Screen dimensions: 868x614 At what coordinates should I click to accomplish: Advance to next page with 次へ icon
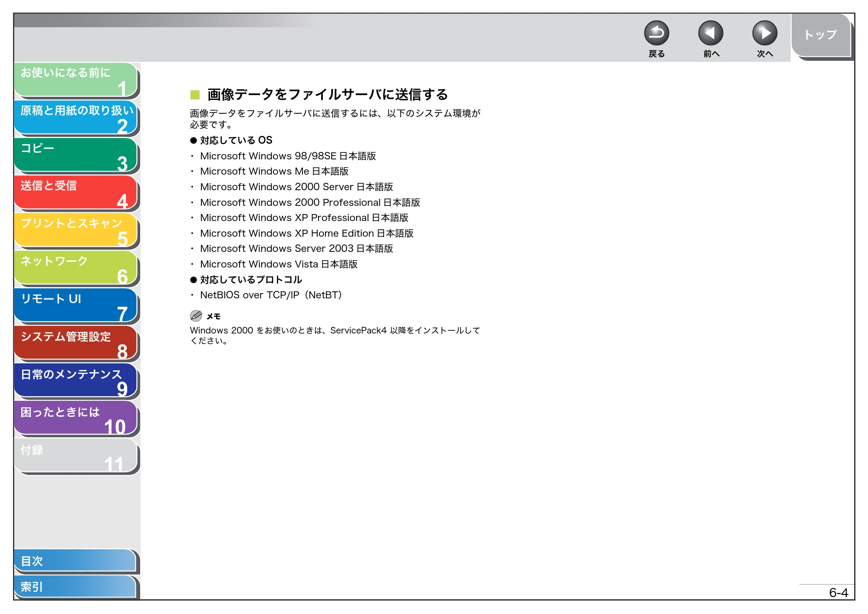(764, 33)
